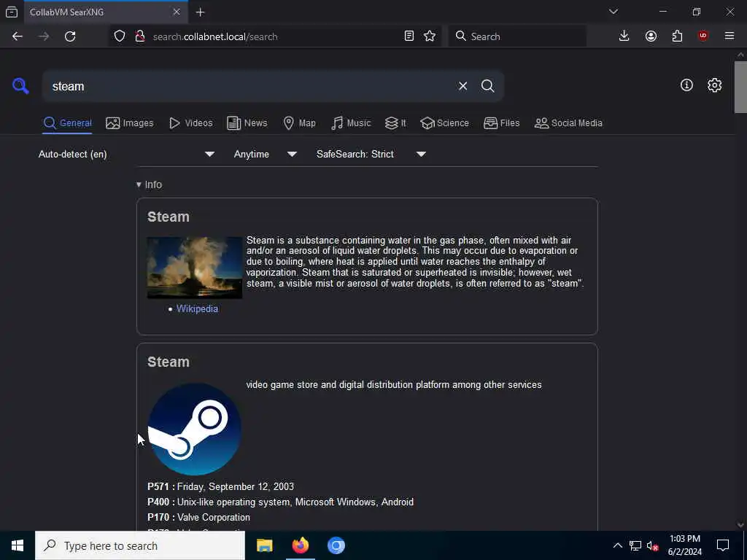The image size is (747, 560).
Task: Click the geyser steam thumbnail image
Action: [x=194, y=268]
